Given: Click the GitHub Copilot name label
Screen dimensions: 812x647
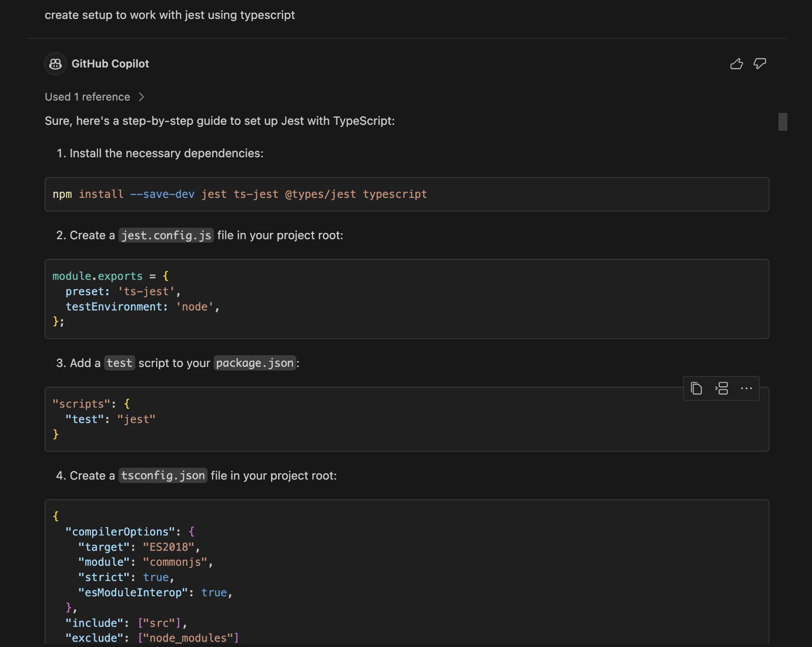Looking at the screenshot, I should (x=111, y=63).
